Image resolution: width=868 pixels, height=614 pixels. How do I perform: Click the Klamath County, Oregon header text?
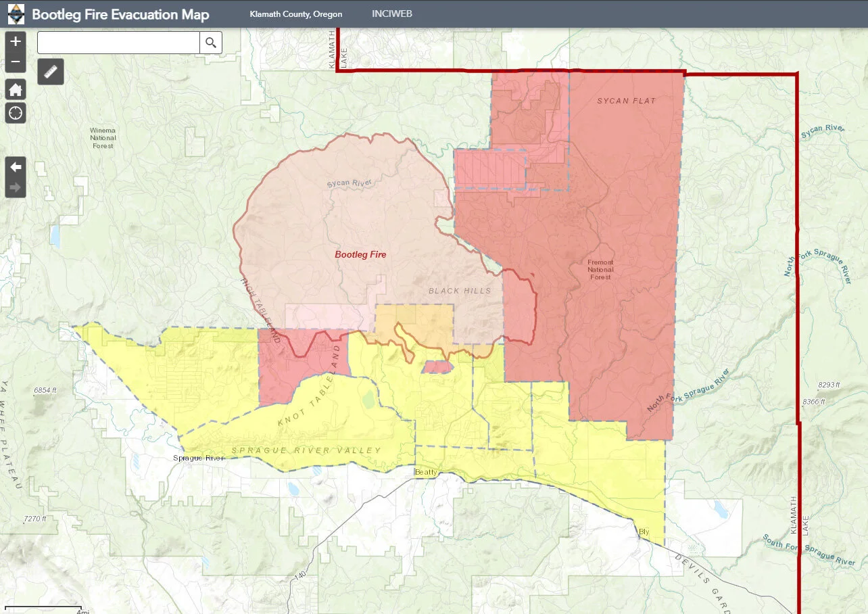tap(296, 14)
